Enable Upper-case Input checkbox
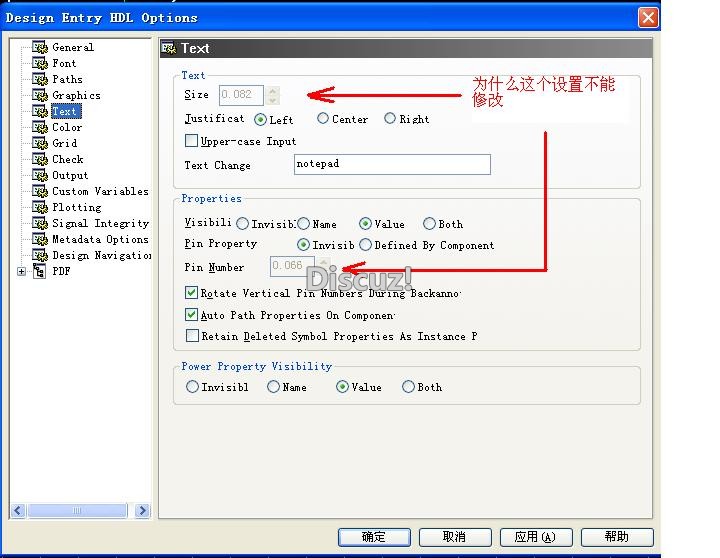Viewport: 720px width, 558px height. coord(191,141)
